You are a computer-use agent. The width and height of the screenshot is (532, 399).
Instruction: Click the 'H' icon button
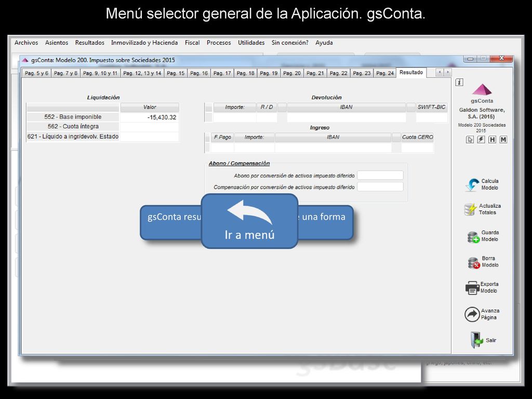tap(492, 139)
